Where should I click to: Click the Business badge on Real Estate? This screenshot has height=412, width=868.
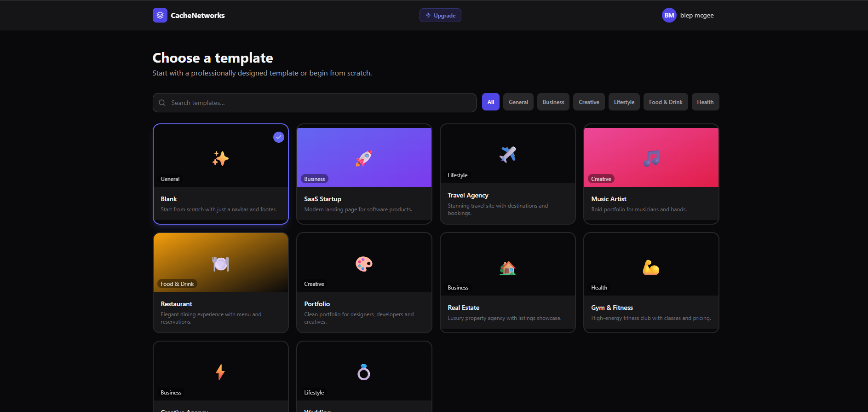pos(458,288)
